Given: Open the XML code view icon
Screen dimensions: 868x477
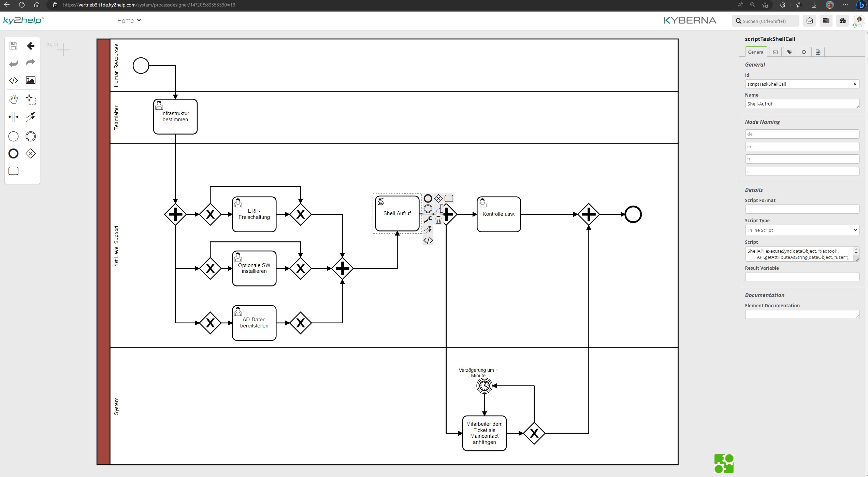Looking at the screenshot, I should coord(13,80).
